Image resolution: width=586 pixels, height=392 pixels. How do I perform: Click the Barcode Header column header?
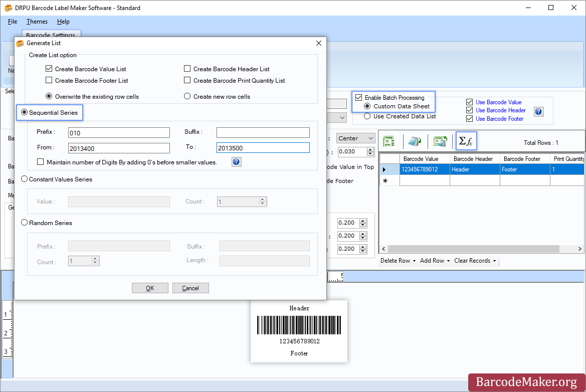pyautogui.click(x=475, y=159)
